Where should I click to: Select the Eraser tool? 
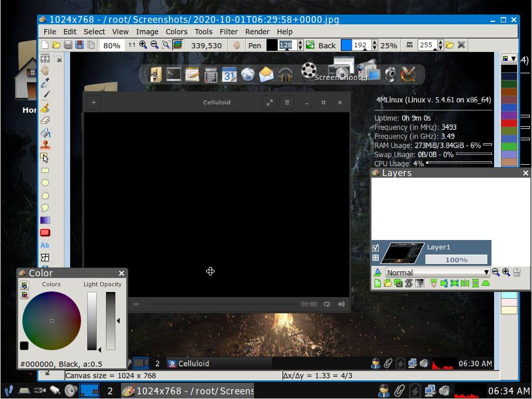[45, 120]
